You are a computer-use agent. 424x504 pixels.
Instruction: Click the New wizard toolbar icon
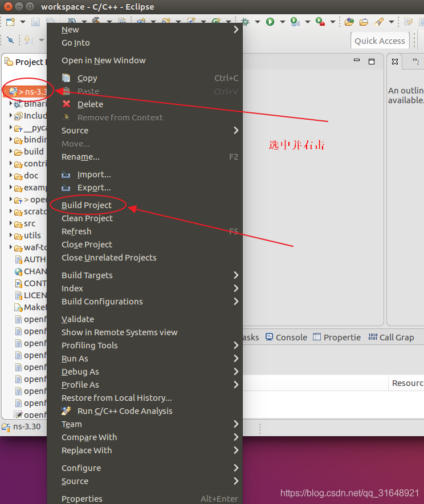[x=10, y=22]
